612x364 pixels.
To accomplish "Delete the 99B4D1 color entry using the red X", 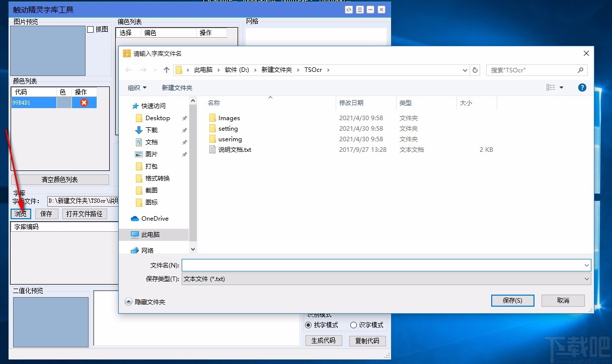I will pos(84,103).
